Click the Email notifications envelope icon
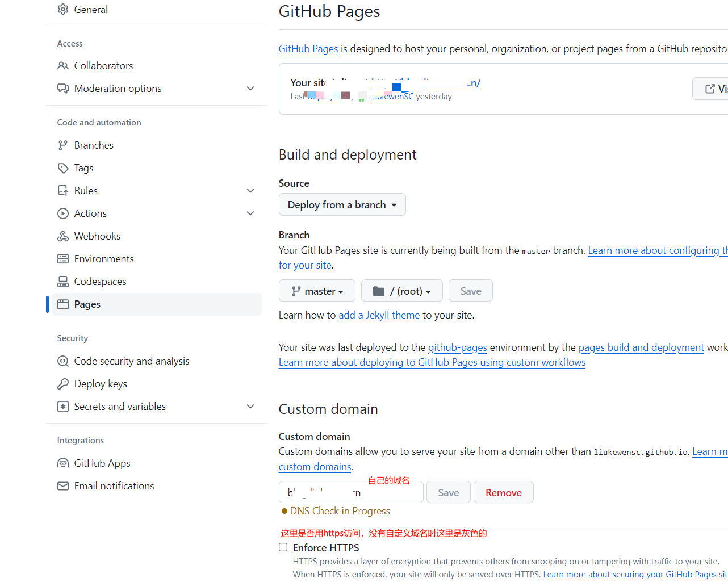 click(63, 486)
